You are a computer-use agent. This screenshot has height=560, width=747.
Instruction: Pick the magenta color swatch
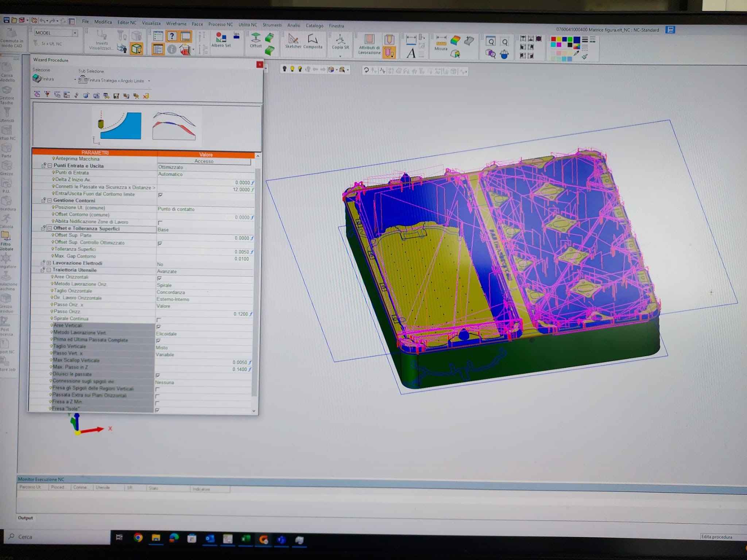(559, 45)
